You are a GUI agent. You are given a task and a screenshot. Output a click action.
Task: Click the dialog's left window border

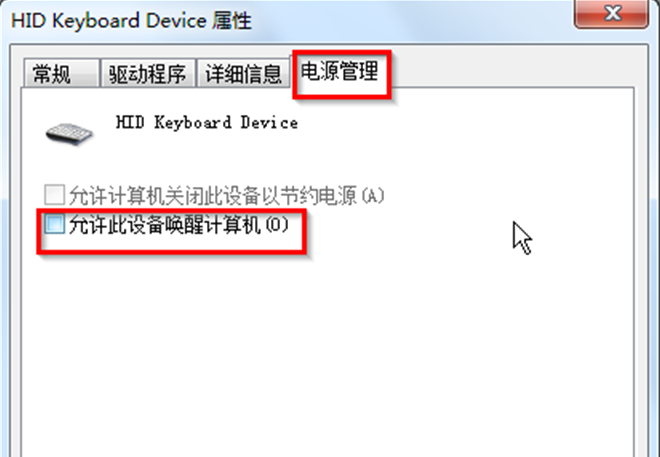click(5, 252)
